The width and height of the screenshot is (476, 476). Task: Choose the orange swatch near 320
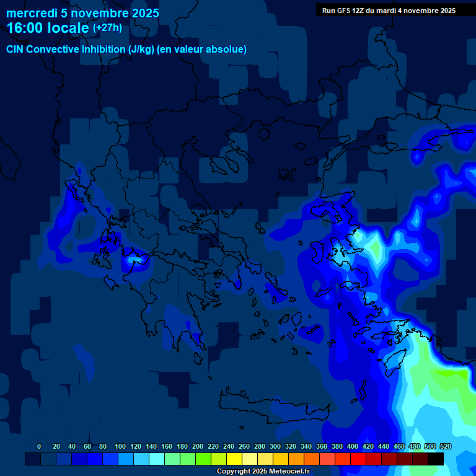(296, 459)
